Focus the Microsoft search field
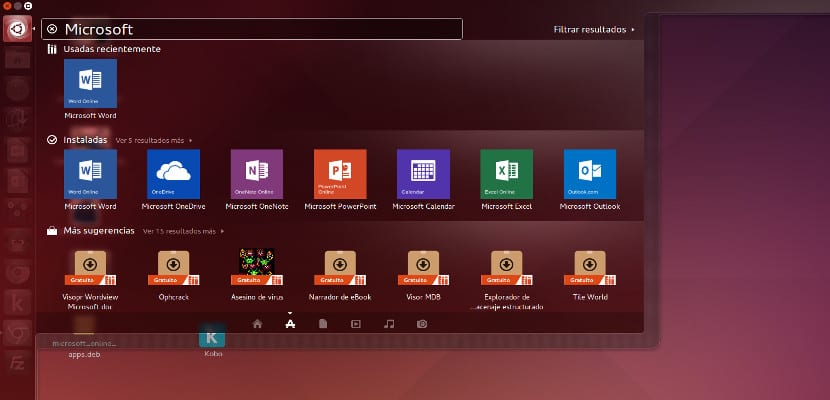This screenshot has height=400, width=830. [252, 29]
